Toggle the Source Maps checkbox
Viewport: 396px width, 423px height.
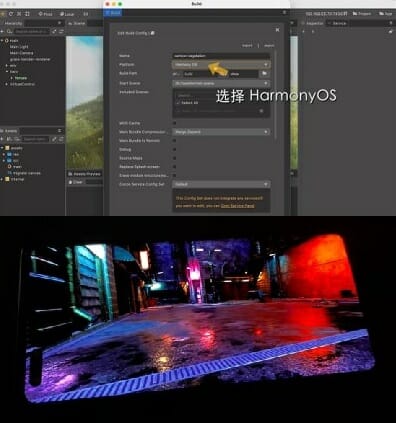(174, 158)
